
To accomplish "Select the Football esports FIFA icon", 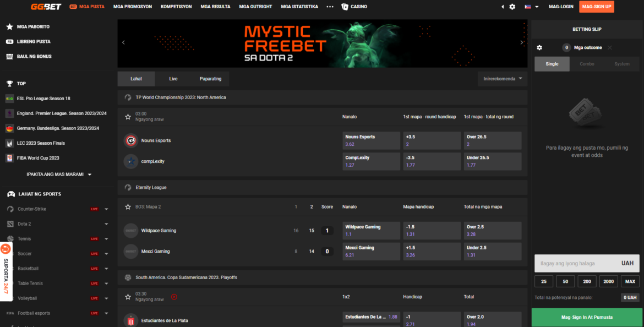I will [x=10, y=313].
